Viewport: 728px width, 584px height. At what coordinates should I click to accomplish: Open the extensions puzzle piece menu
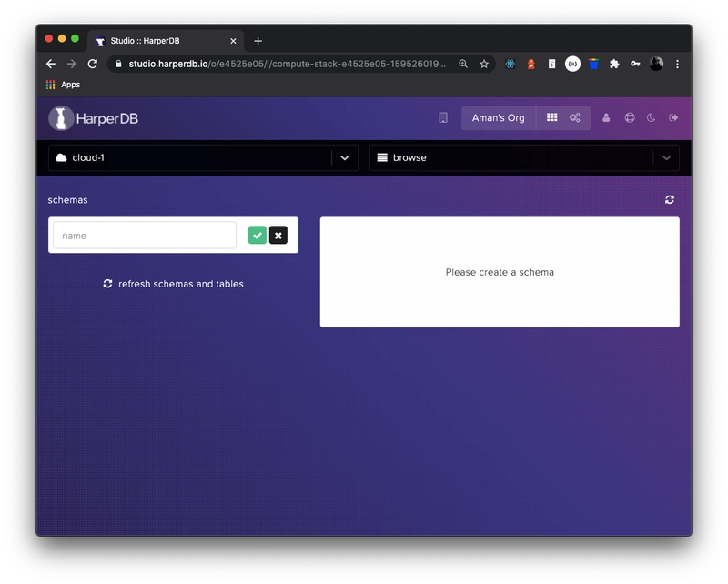tap(614, 64)
